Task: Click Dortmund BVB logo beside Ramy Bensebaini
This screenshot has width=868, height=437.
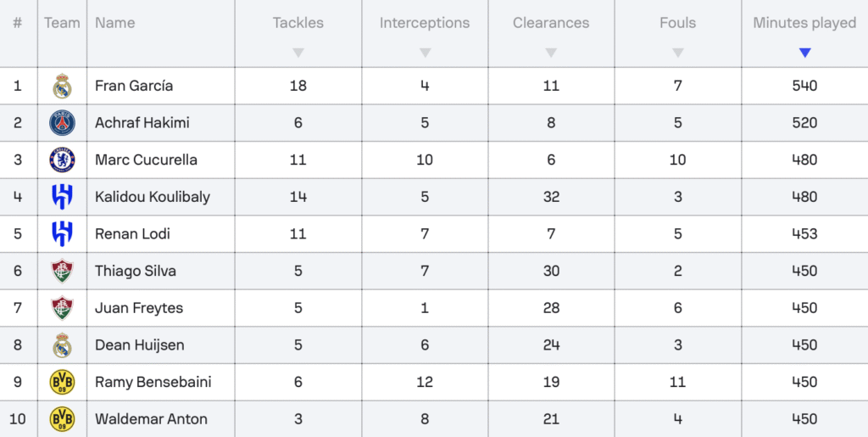Action: tap(62, 382)
